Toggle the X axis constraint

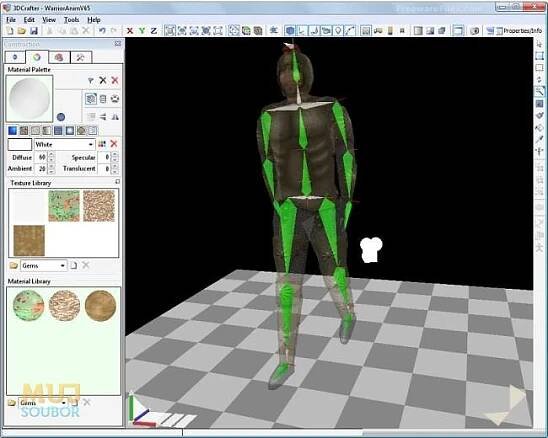coord(130,31)
